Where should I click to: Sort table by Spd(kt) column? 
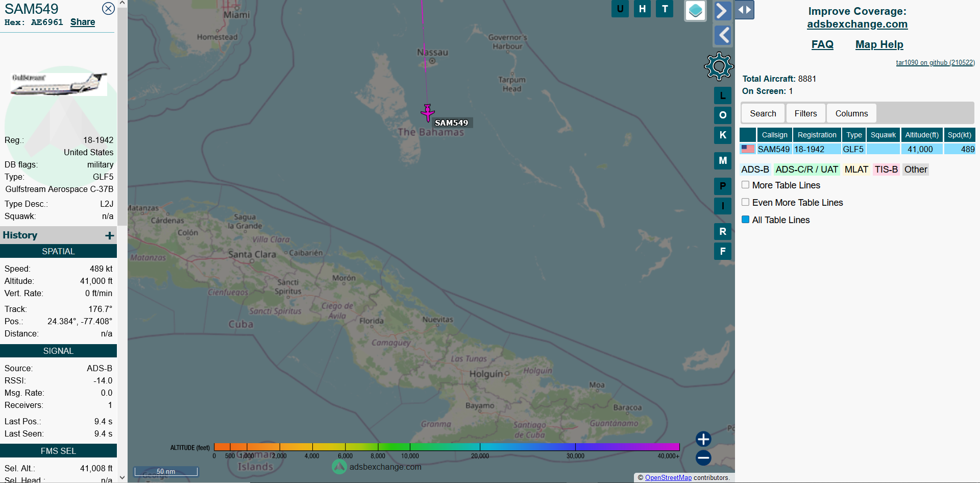960,135
